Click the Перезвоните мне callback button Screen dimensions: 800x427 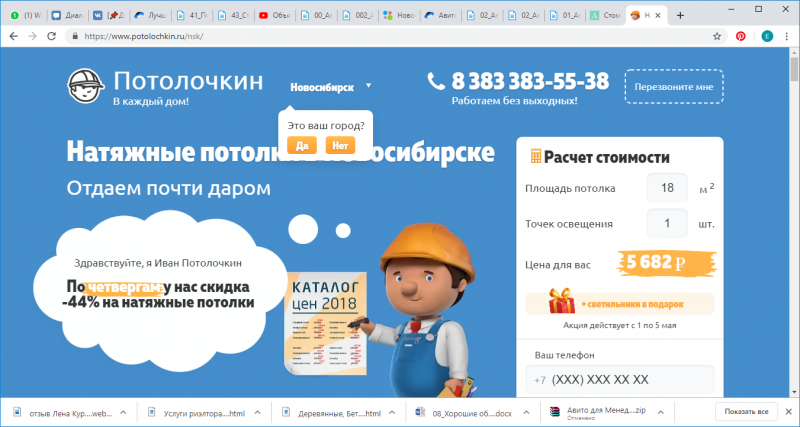click(x=674, y=87)
